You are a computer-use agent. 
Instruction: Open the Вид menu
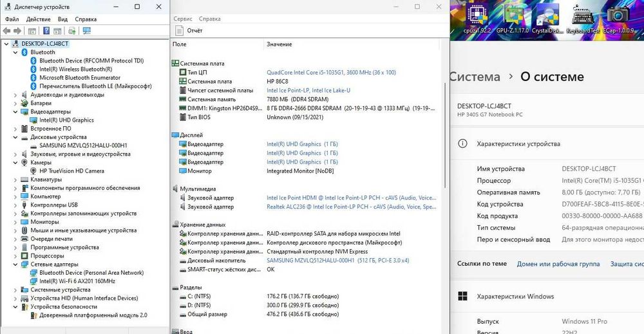(x=62, y=19)
